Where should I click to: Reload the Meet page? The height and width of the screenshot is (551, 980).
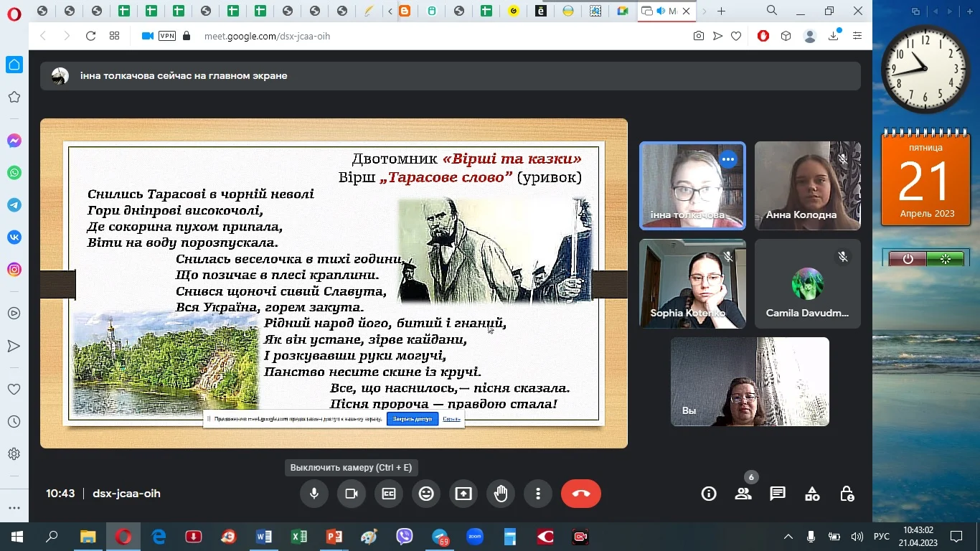[x=90, y=36]
